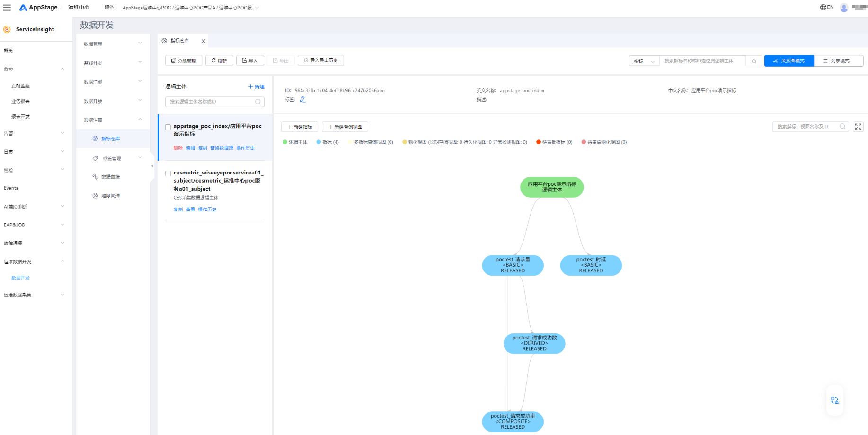
Task: Close the 指标仓库 tab
Action: click(204, 41)
